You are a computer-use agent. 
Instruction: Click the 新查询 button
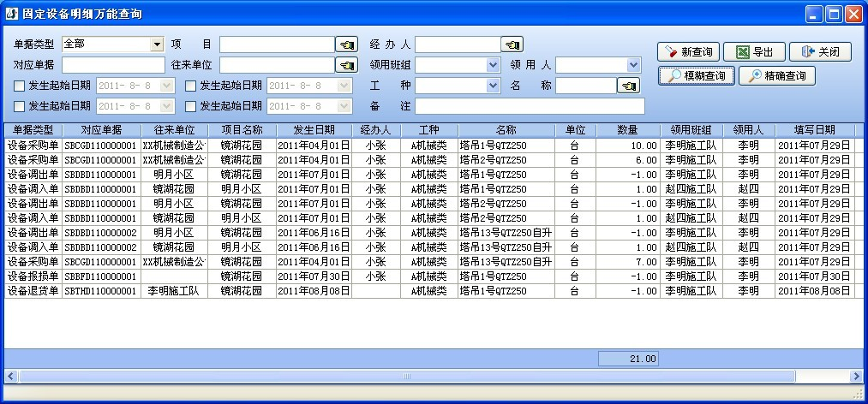pos(688,52)
